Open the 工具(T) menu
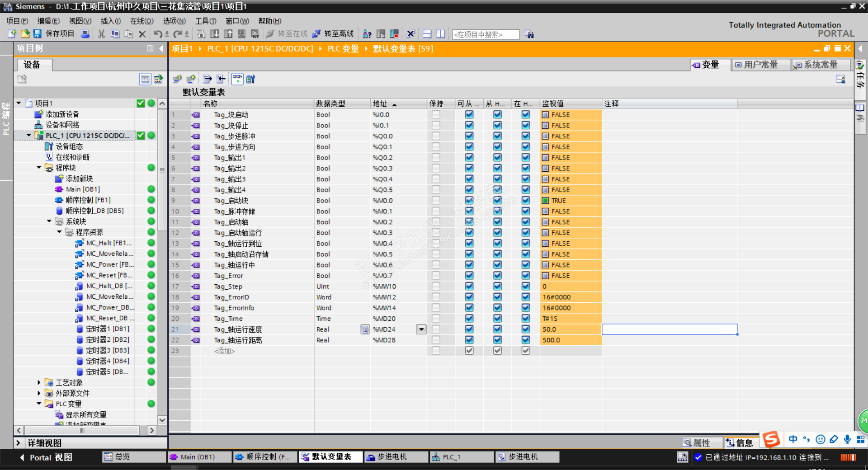 click(206, 21)
